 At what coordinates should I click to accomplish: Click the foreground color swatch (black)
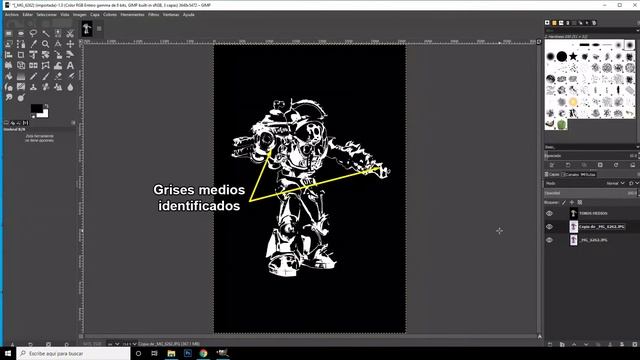click(37, 109)
